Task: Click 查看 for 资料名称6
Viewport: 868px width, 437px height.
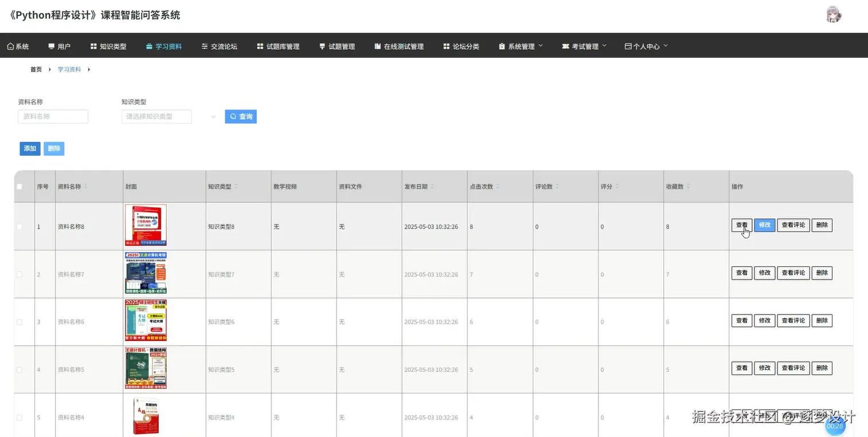Action: point(742,321)
